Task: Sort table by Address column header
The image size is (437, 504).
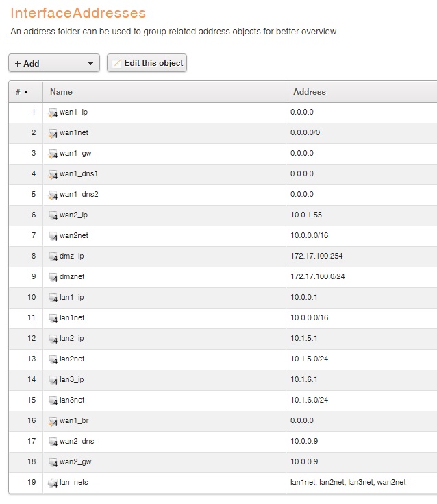Action: pyautogui.click(x=310, y=92)
